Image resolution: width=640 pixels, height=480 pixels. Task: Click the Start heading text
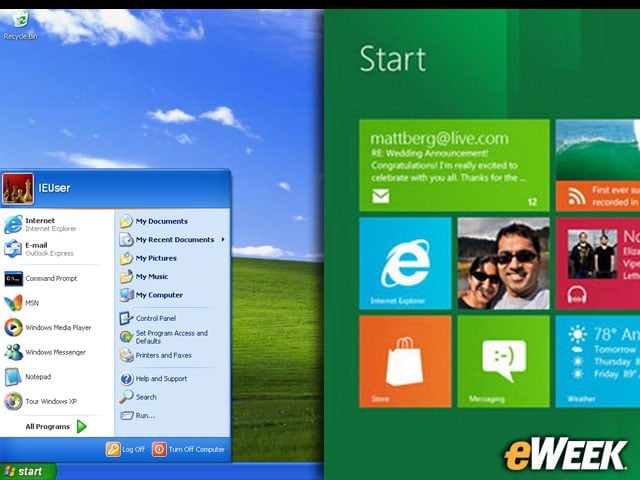[393, 59]
